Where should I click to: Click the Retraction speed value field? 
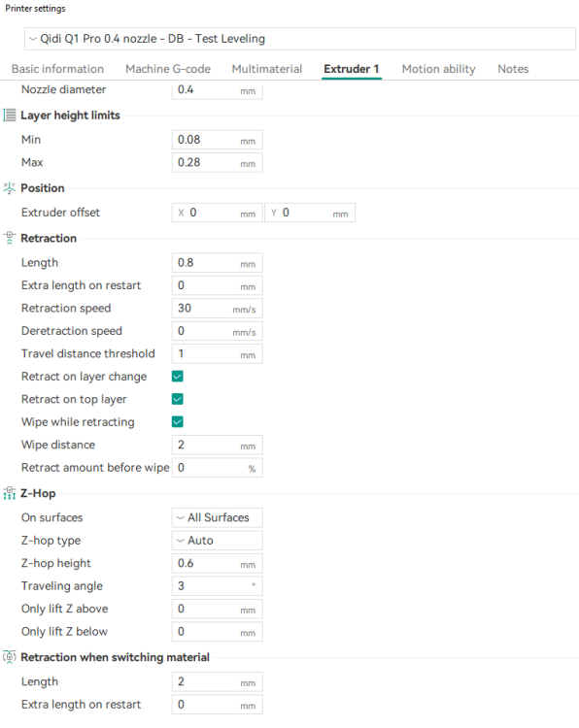point(217,309)
